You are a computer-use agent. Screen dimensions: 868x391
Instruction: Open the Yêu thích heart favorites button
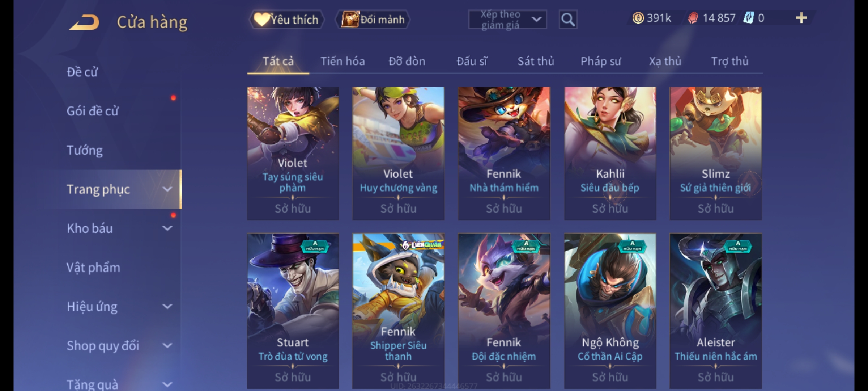[286, 20]
